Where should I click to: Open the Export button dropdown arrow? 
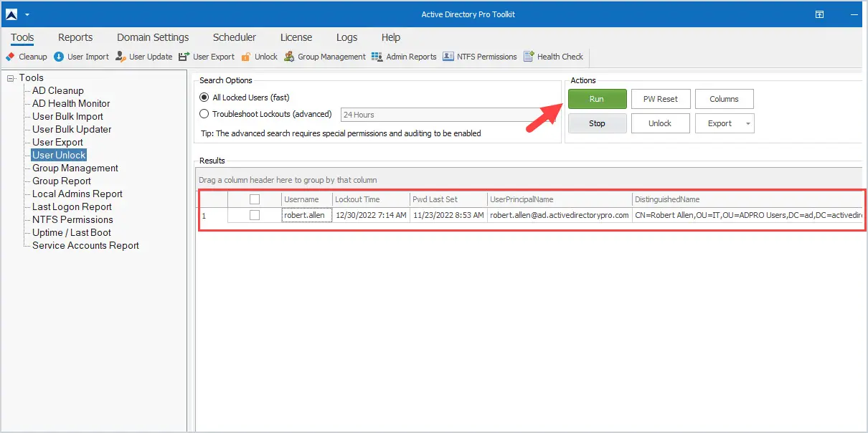point(748,123)
